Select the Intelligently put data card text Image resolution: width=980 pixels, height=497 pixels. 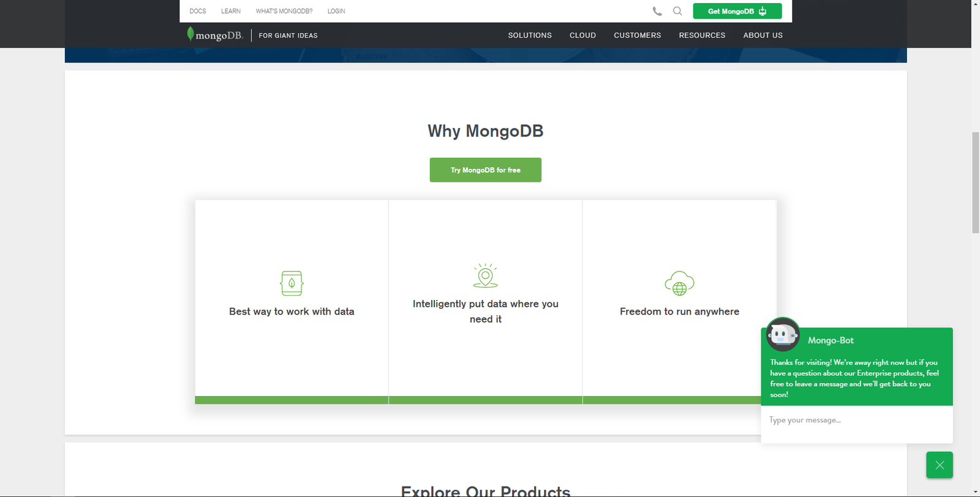[x=486, y=312]
